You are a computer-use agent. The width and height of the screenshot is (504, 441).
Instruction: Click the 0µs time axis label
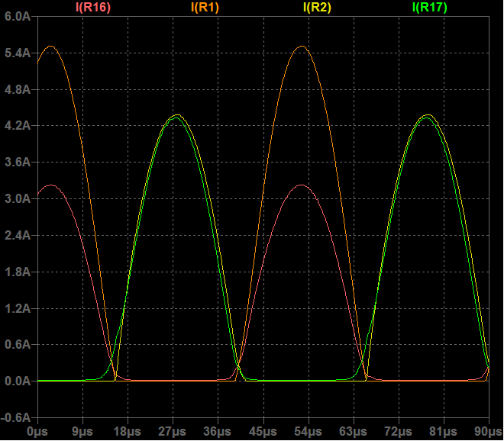click(x=37, y=431)
